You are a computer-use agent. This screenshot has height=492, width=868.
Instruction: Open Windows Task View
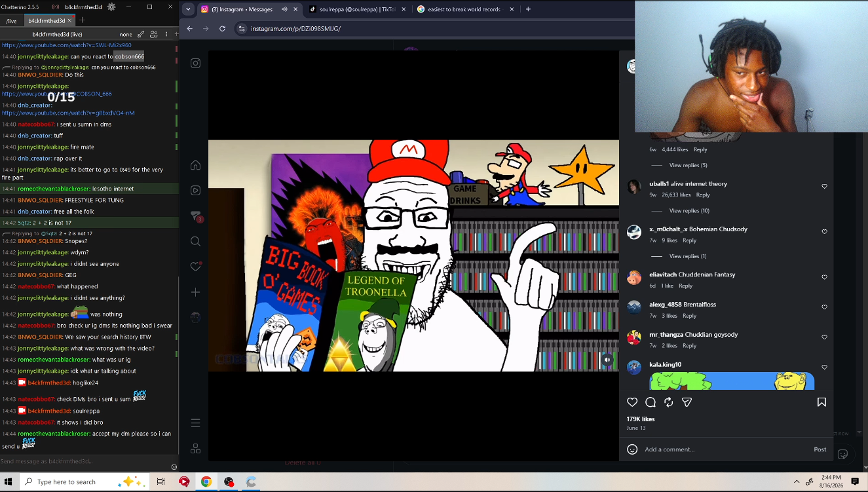(x=160, y=482)
